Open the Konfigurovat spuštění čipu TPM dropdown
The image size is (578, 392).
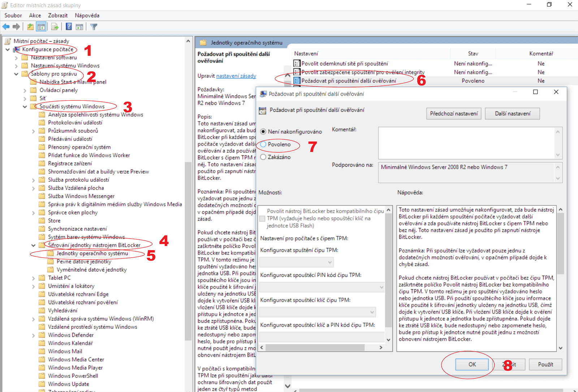tap(297, 262)
